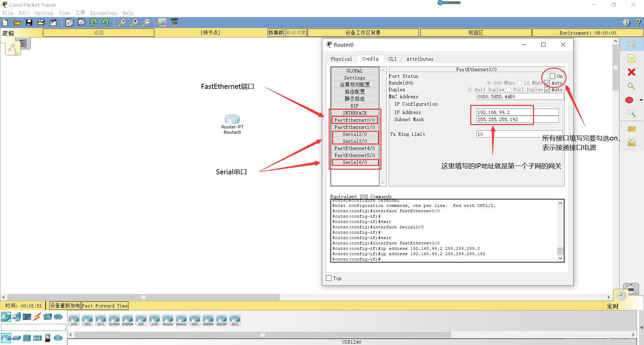
Task: Select the Add Simple PDU envelope tool
Action: click(x=632, y=129)
